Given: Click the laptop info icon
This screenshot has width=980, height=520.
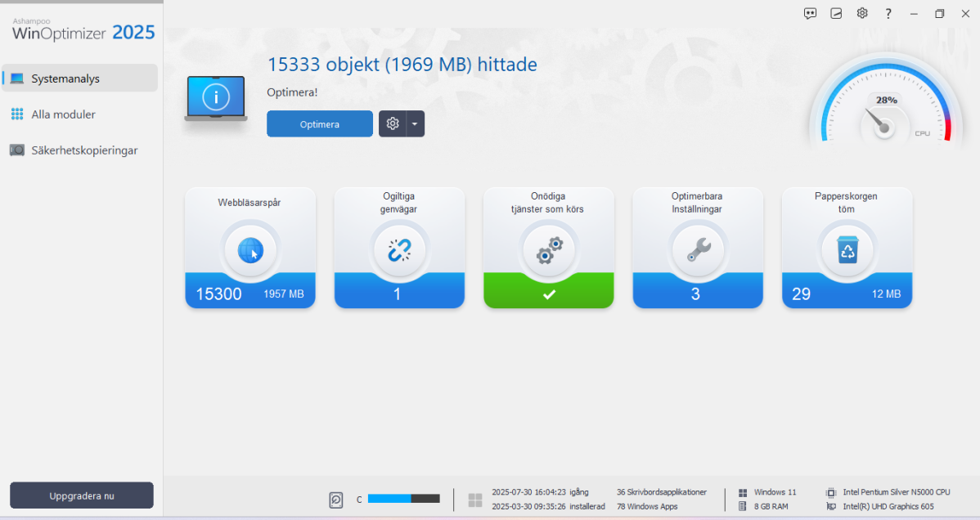Looking at the screenshot, I should point(216,98).
